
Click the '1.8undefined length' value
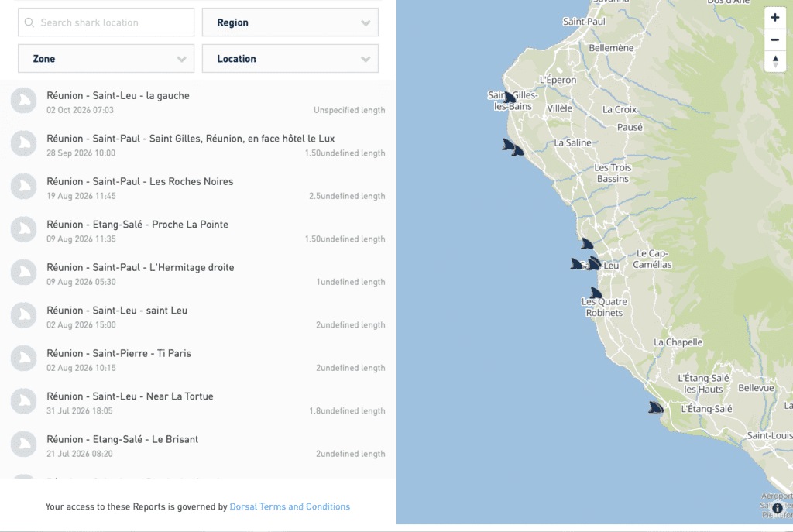point(347,411)
